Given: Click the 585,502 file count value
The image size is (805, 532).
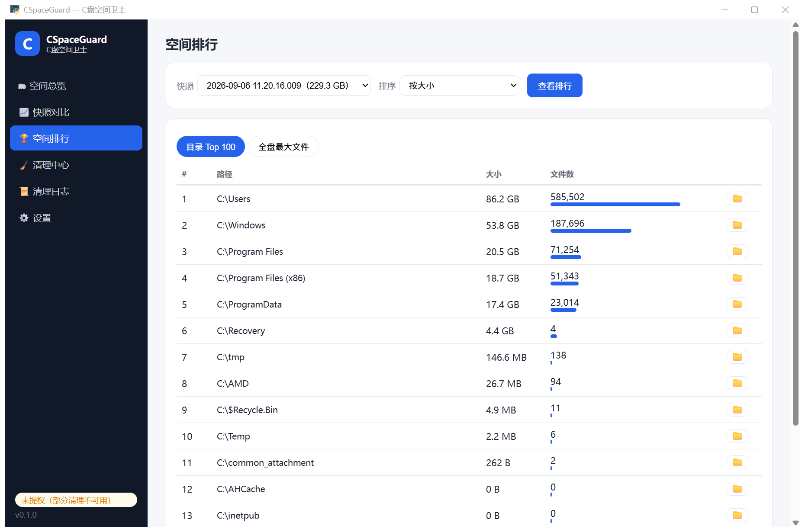Looking at the screenshot, I should coord(567,197).
